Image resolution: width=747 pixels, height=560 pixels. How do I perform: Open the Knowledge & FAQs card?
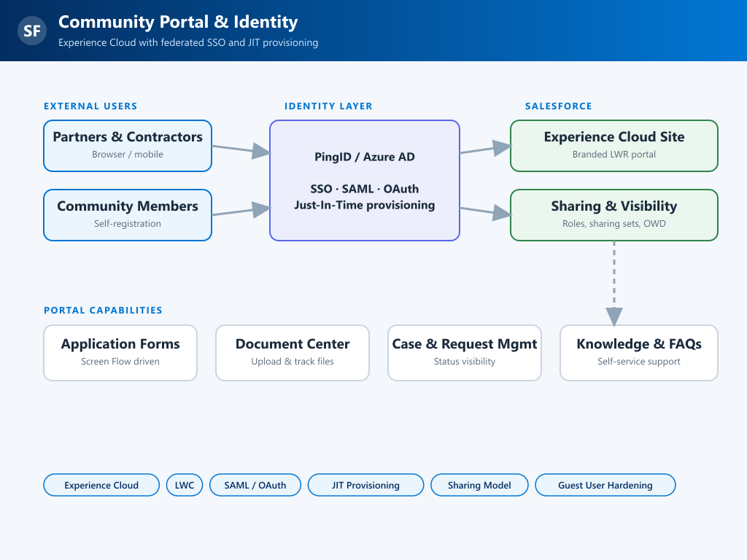click(x=639, y=353)
